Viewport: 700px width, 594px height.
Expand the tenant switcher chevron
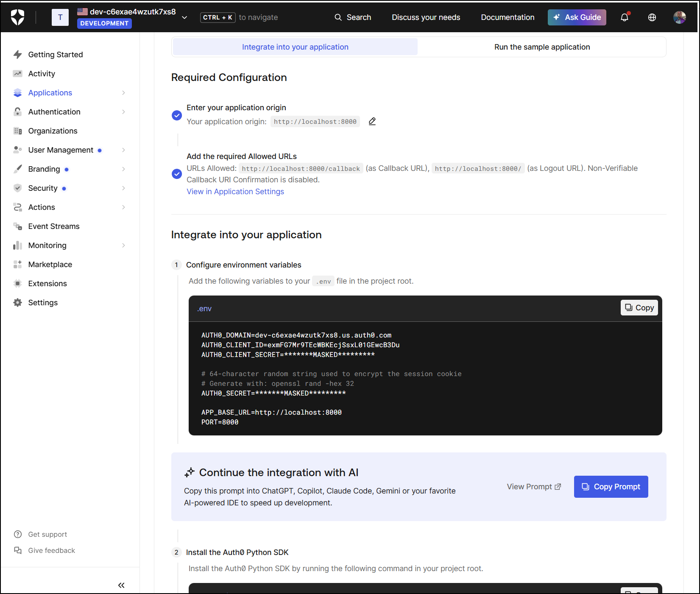point(184,17)
